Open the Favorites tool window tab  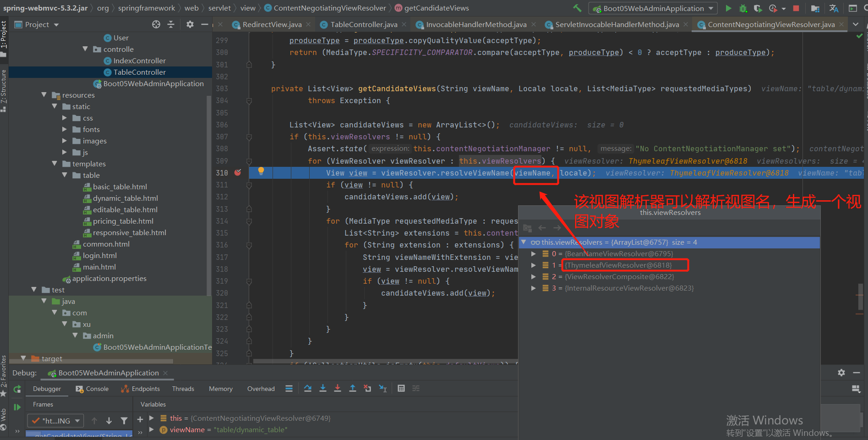coord(4,376)
